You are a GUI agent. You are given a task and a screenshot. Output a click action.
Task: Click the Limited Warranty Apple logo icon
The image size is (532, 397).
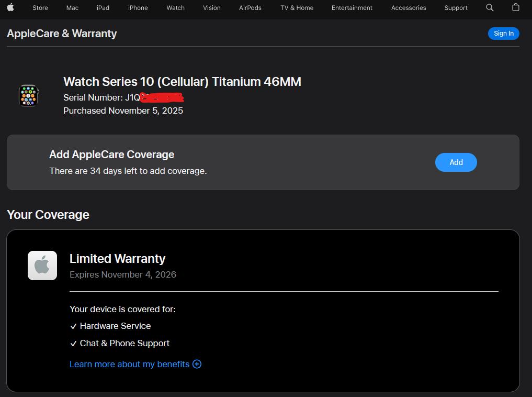pyautogui.click(x=42, y=266)
